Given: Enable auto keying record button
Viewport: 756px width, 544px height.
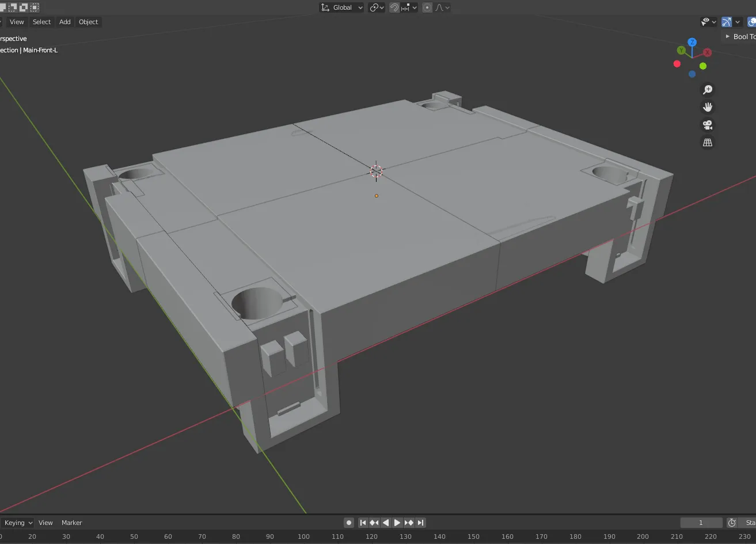Looking at the screenshot, I should tap(349, 523).
